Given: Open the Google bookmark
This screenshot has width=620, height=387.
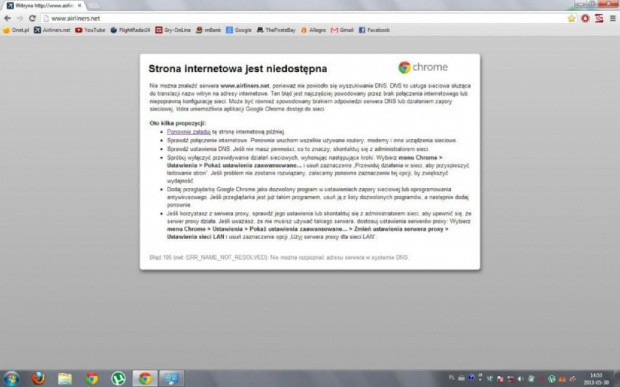Looking at the screenshot, I should click(x=239, y=30).
